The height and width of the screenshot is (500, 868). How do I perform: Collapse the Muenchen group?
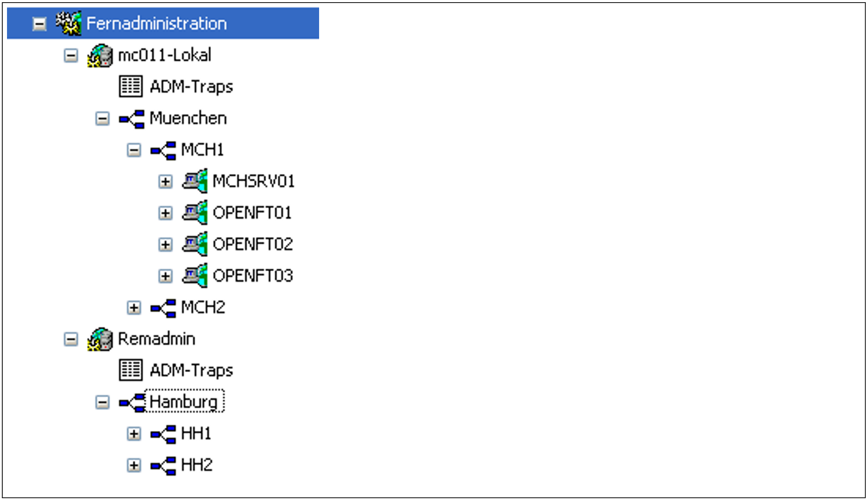tap(102, 119)
